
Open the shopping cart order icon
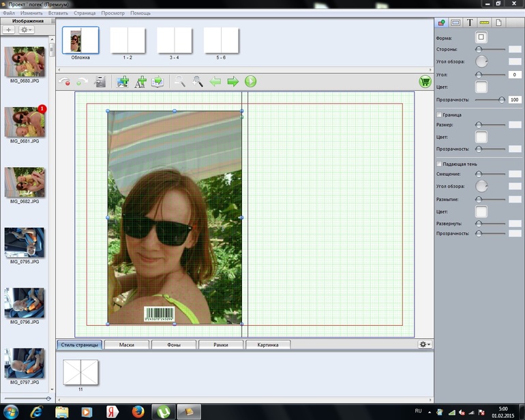pyautogui.click(x=425, y=82)
